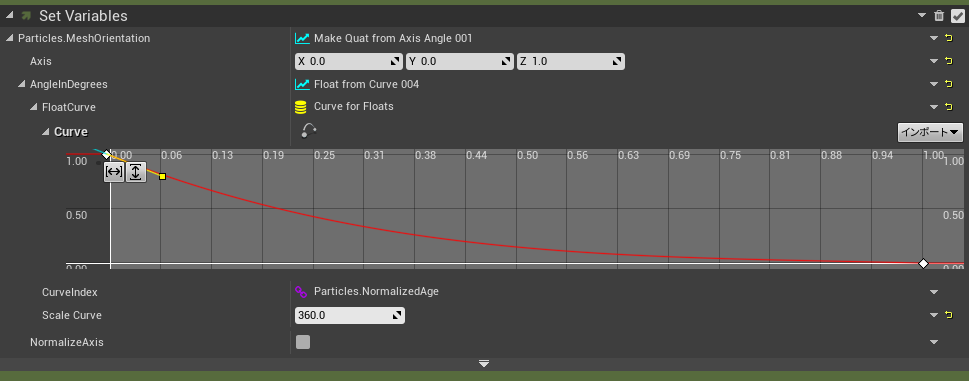Expand the Axis Z field spinner arrow
The height and width of the screenshot is (381, 969).
617,62
